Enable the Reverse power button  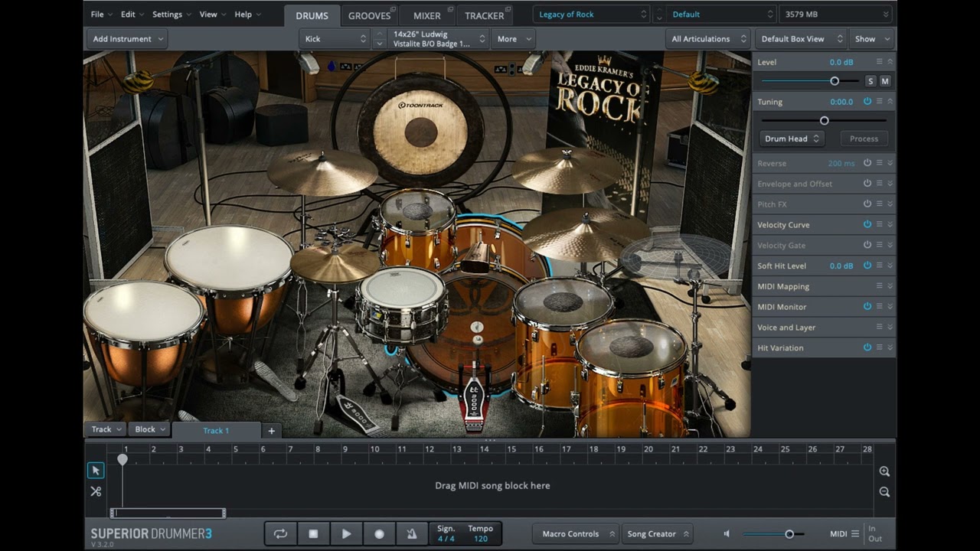click(867, 163)
